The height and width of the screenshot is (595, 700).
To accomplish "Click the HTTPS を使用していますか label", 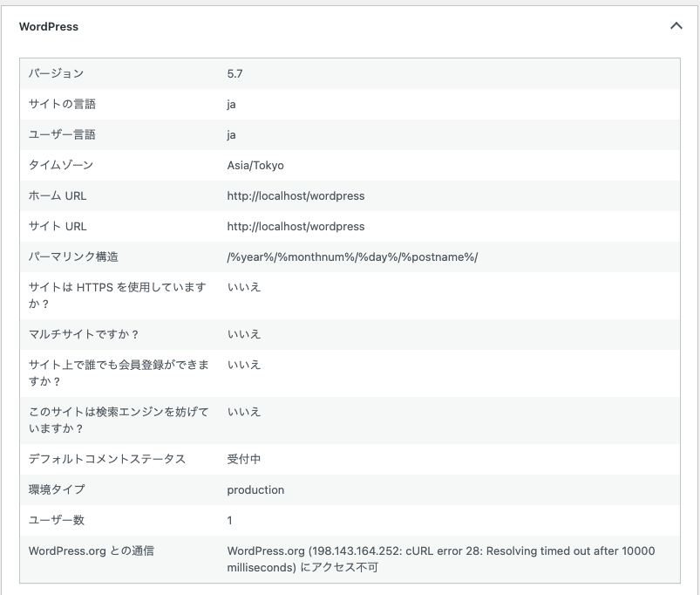I will coord(118,295).
